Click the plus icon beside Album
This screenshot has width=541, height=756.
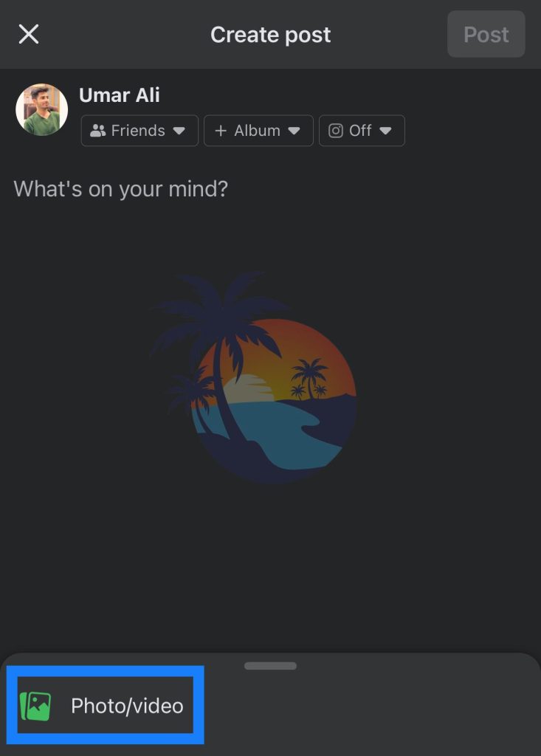(221, 131)
